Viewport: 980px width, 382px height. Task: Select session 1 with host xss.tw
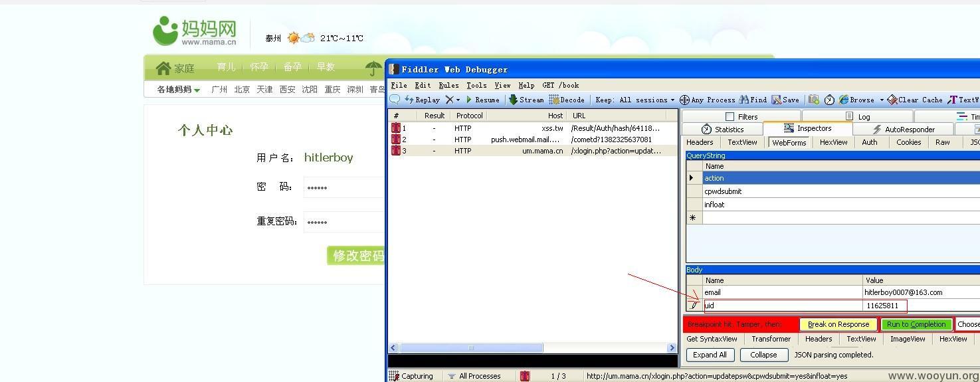tap(533, 128)
